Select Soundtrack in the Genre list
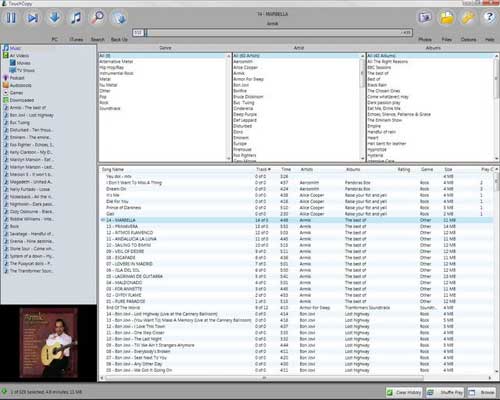This screenshot has width=500, height=400. pyautogui.click(x=110, y=108)
